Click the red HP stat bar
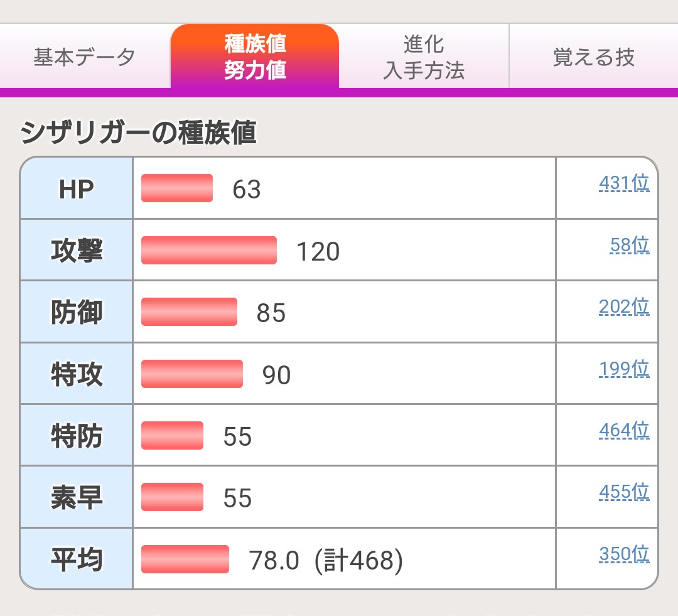Viewport: 678px width, 616px height. (177, 188)
